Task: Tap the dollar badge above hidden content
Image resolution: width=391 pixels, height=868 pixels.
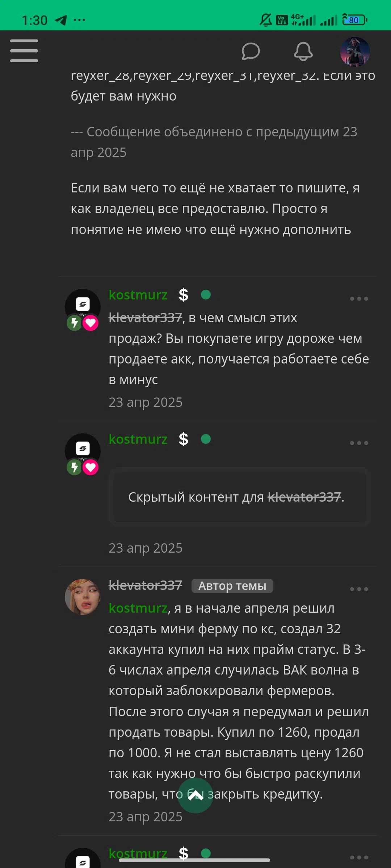Action: coord(184,439)
